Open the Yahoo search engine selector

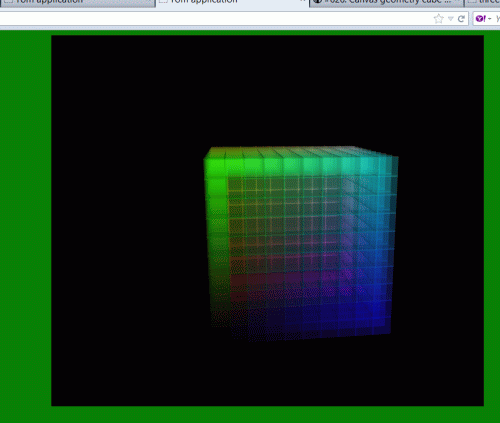(483, 19)
